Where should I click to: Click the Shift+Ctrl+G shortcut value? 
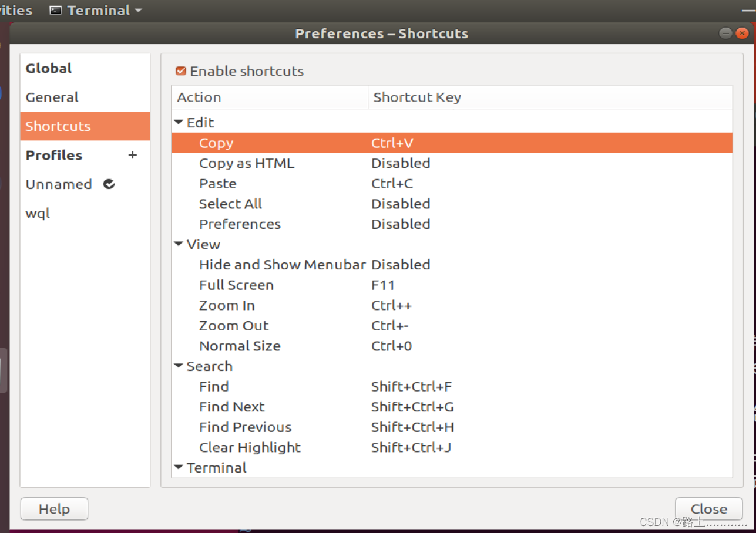tap(412, 407)
